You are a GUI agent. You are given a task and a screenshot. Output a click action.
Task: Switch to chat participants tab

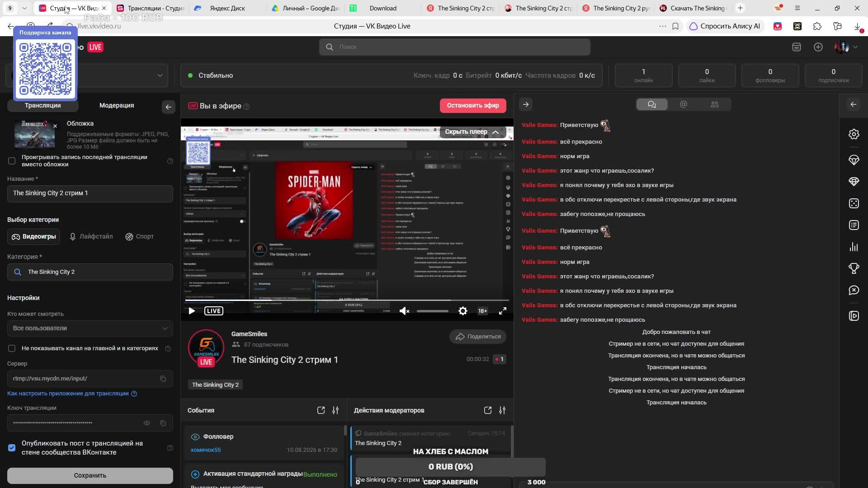[715, 104]
